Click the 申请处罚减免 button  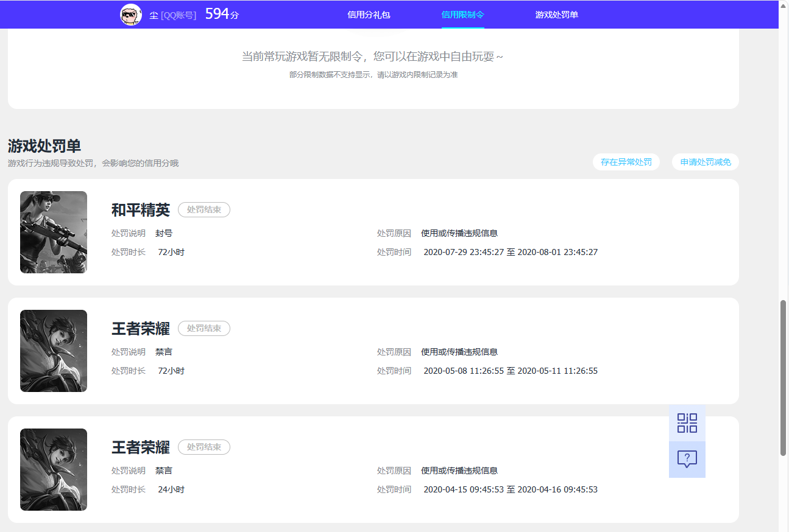(x=706, y=162)
